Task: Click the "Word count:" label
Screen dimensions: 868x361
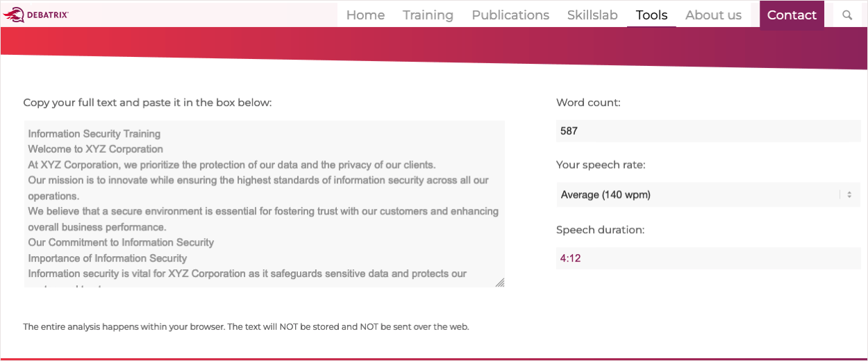Action: (588, 103)
